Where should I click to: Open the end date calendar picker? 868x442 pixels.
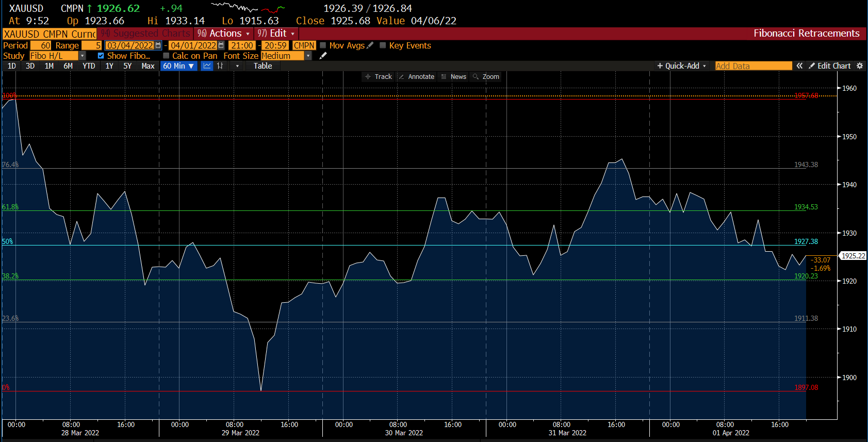click(x=221, y=45)
